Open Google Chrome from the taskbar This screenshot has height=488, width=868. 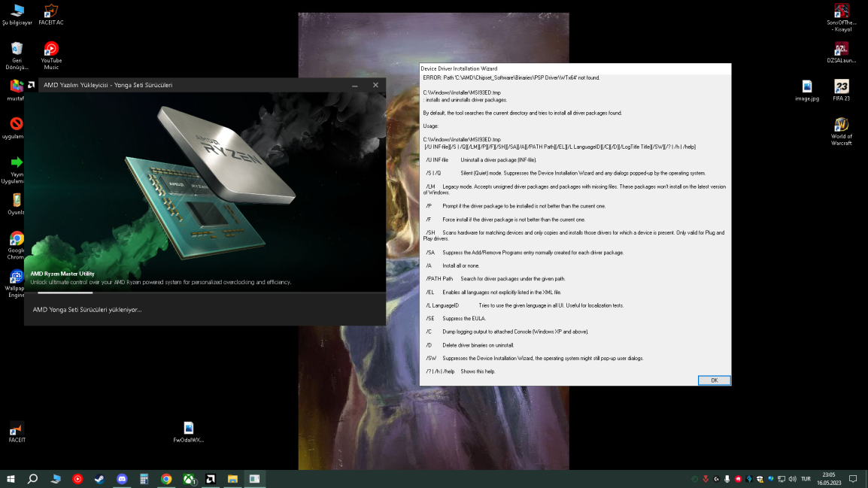pyautogui.click(x=166, y=479)
